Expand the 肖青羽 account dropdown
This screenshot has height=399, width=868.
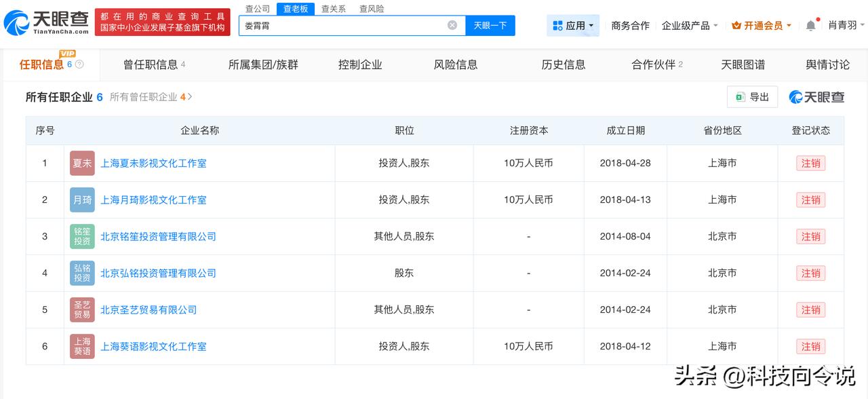[x=844, y=24]
